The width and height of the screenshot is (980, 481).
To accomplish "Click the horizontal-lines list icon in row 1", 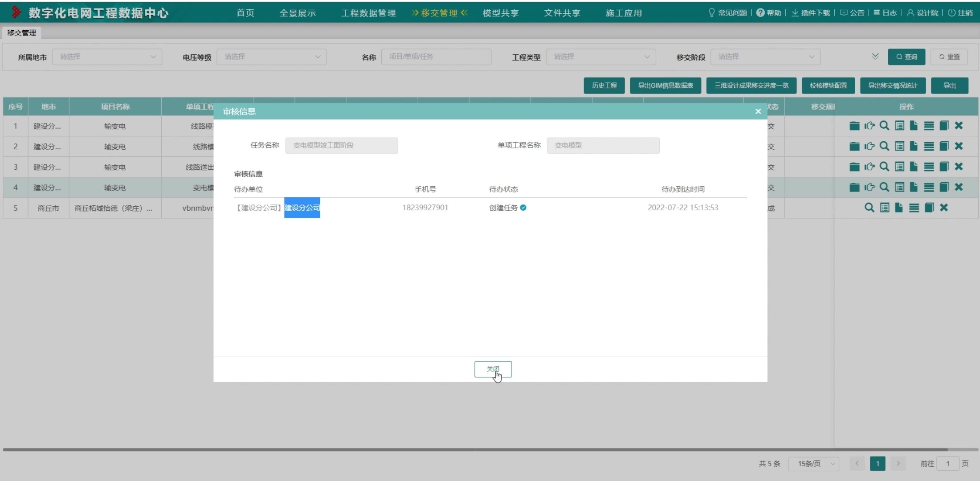I will 929,126.
